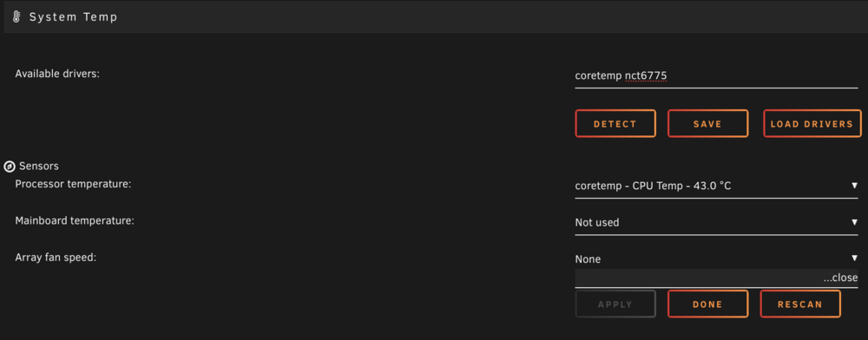
Task: Click the System Temp header title
Action: 73,17
